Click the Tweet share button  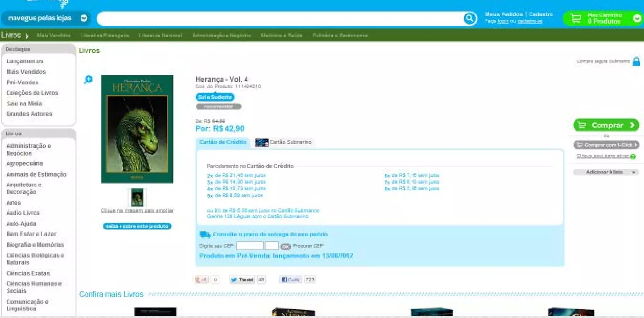pos(242,279)
